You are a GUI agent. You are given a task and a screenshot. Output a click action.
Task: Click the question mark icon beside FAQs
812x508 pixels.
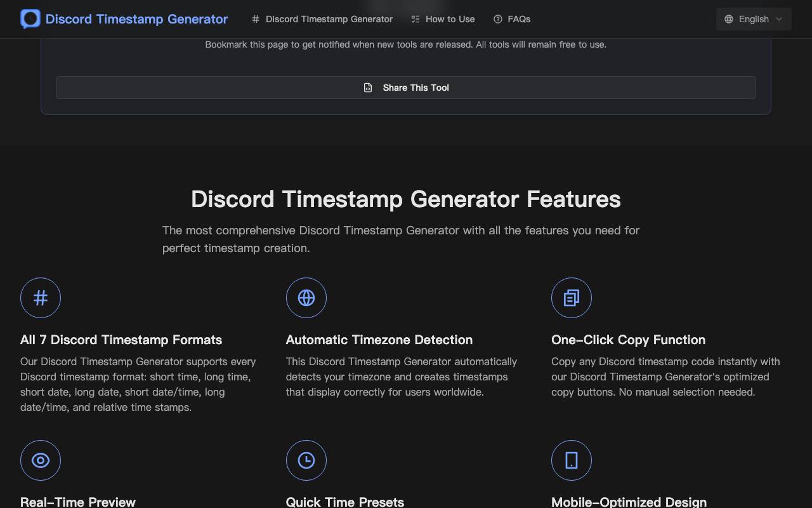click(x=498, y=19)
